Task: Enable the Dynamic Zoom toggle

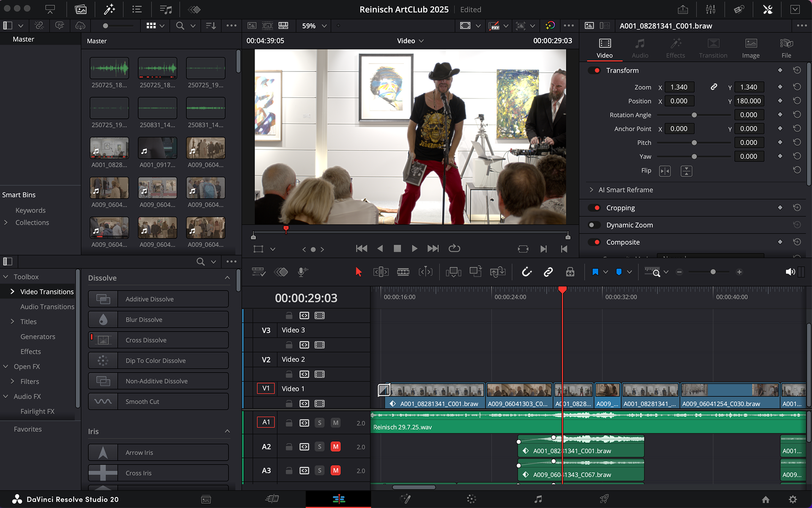Action: pyautogui.click(x=594, y=225)
